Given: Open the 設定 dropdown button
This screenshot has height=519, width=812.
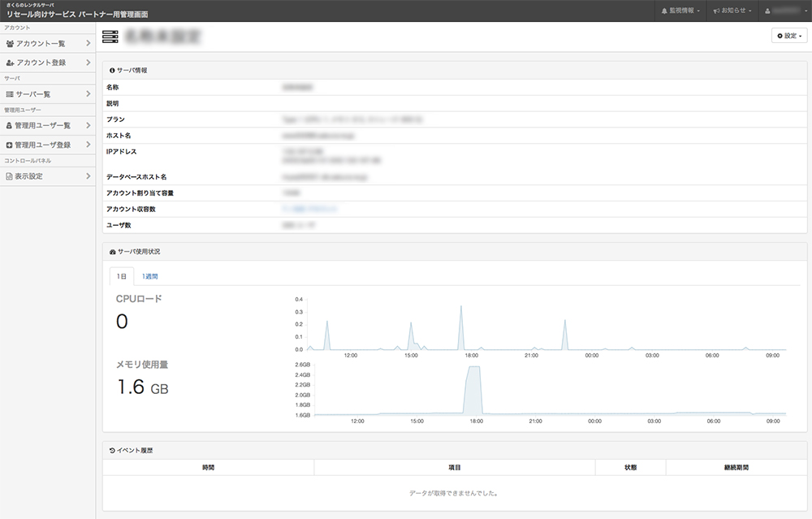Looking at the screenshot, I should pos(789,37).
